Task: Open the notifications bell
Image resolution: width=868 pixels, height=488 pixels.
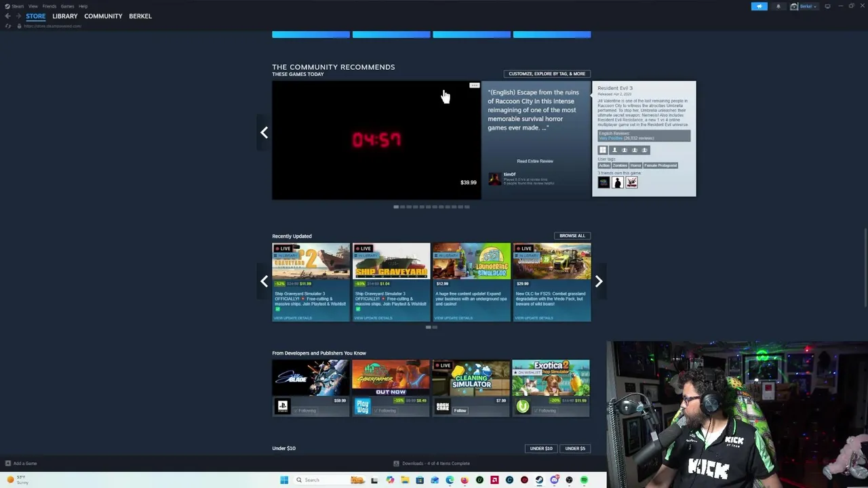Action: point(778,6)
